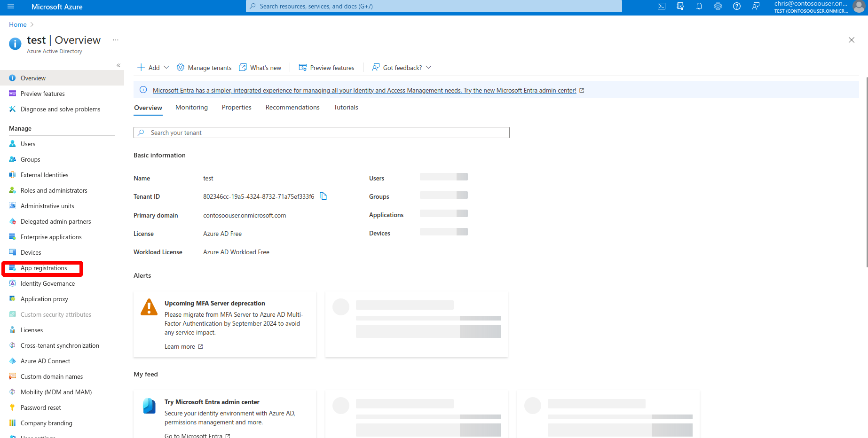This screenshot has width=868, height=438.
Task: Click Learn more in MFA alert
Action: tap(184, 346)
